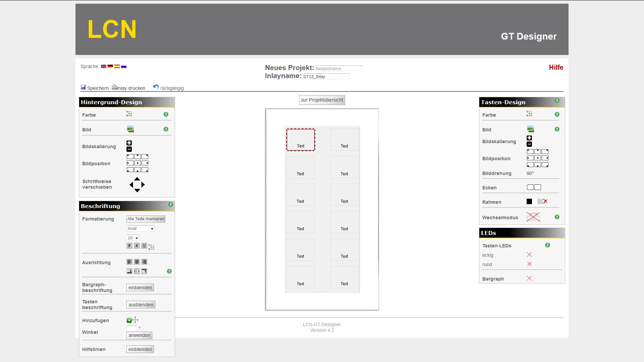Open font size 10 dropdown

[133, 238]
